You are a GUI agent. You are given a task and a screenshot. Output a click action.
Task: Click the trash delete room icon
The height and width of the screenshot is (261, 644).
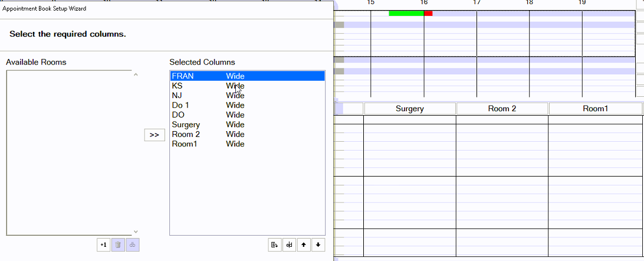tap(118, 244)
